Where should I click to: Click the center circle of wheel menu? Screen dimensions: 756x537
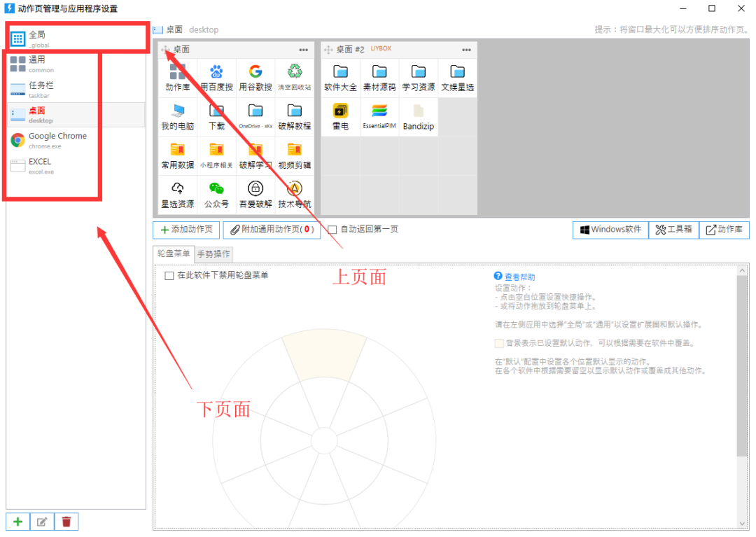[324, 440]
